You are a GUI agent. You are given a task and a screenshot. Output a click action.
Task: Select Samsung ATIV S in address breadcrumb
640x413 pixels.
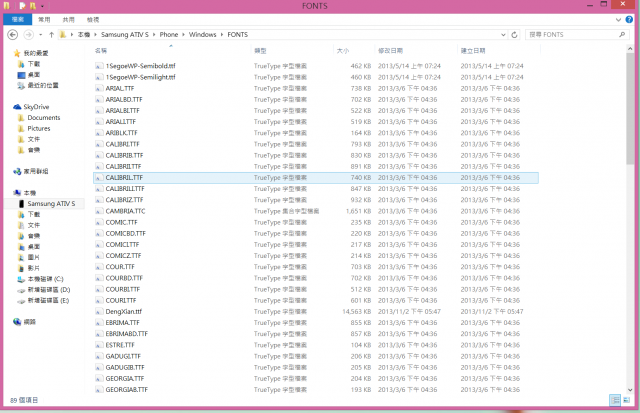124,35
